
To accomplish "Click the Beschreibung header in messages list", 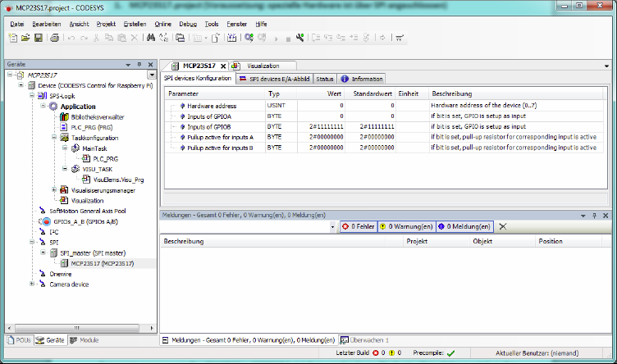I will [274, 241].
